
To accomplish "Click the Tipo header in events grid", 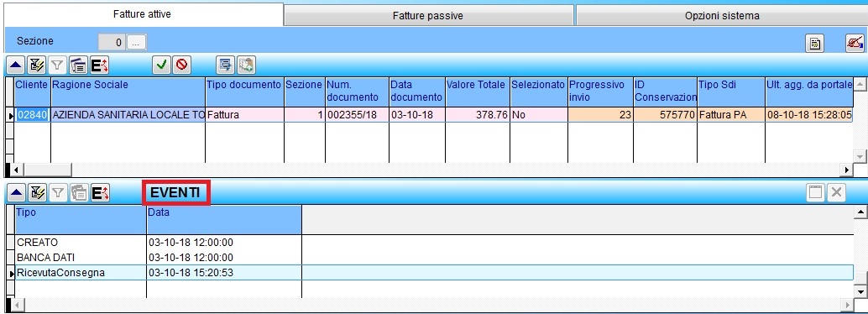I will (x=81, y=219).
